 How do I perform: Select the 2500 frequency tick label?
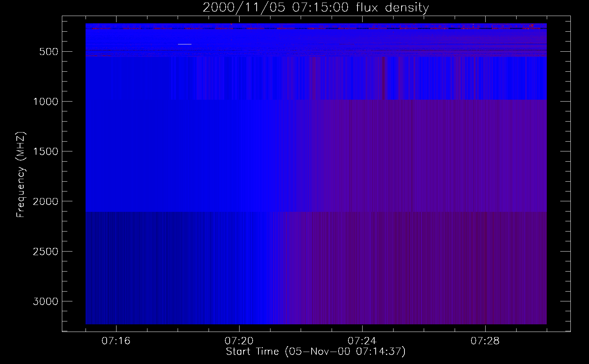coord(45,252)
